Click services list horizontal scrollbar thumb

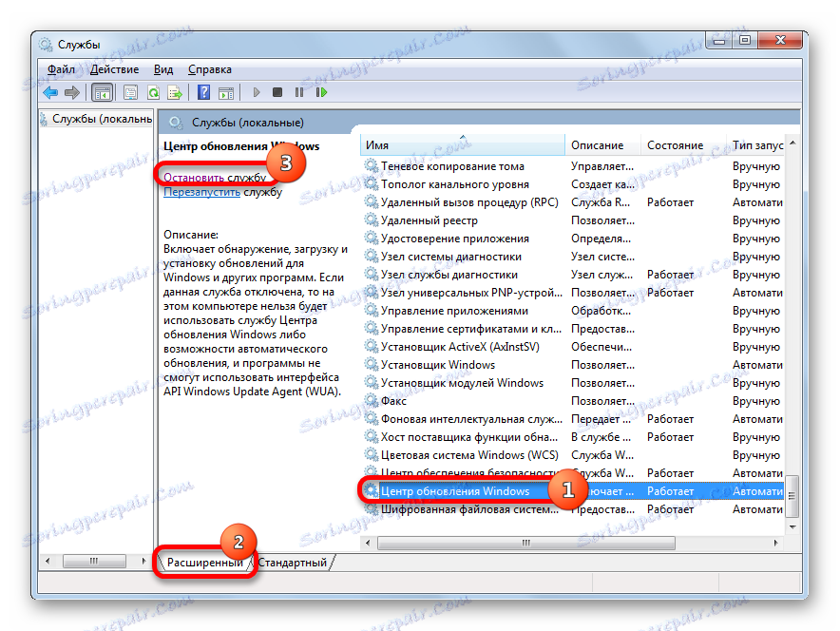pyautogui.click(x=526, y=543)
